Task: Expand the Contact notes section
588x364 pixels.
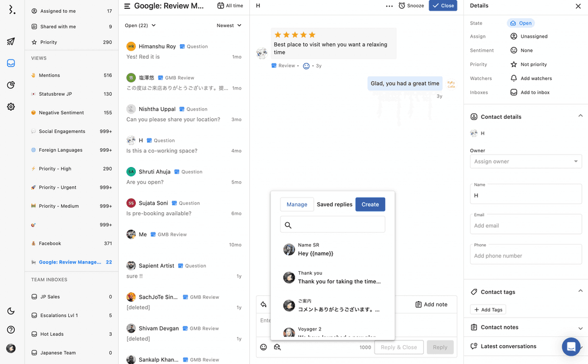Action: [x=580, y=328]
